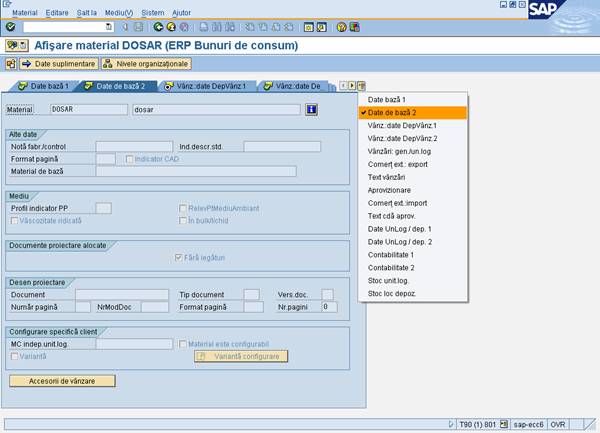
Task: Toggle the Indicator CAD checkbox
Action: (x=129, y=159)
